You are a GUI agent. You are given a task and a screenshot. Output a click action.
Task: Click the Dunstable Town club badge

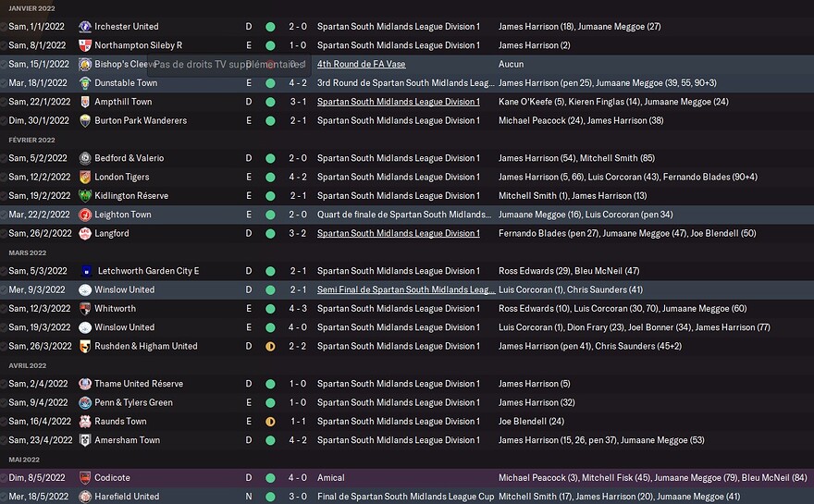(x=85, y=83)
